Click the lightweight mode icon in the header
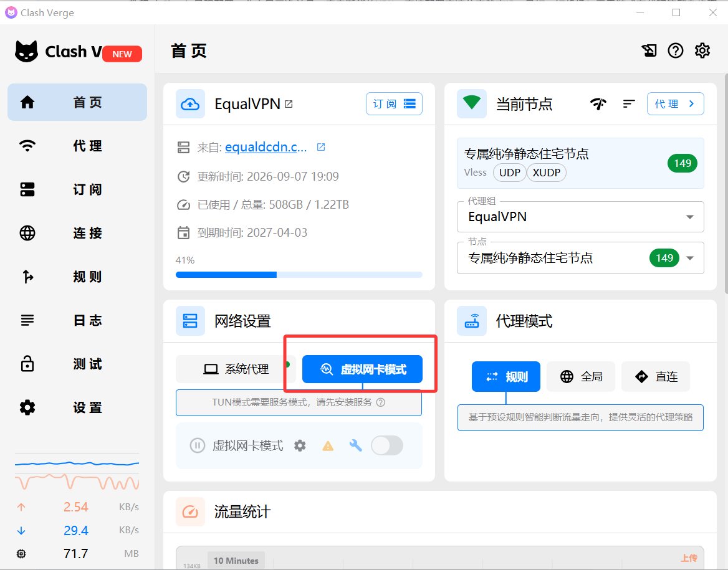This screenshot has width=728, height=570. click(649, 50)
